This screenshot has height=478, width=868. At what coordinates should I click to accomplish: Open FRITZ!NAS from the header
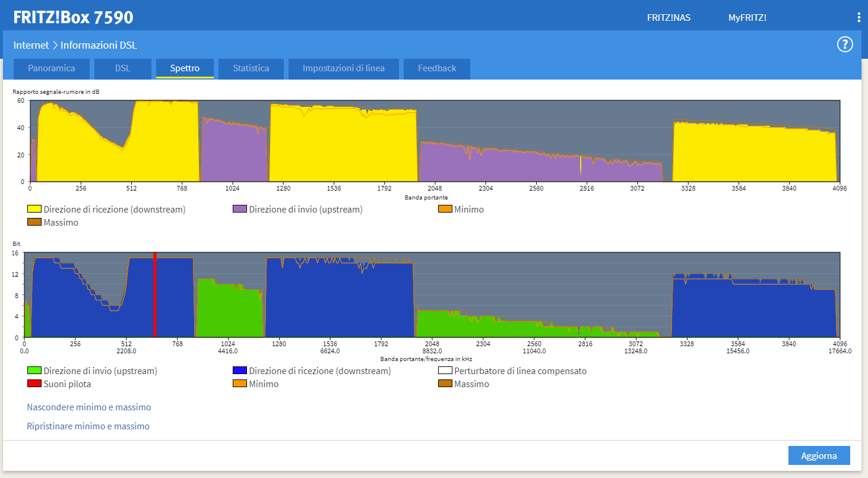(669, 18)
